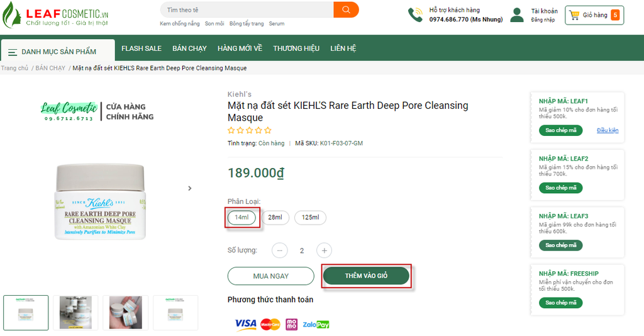Screen dimensions: 644x336
Task: Decrease quantity with the minus button
Action: point(280,250)
